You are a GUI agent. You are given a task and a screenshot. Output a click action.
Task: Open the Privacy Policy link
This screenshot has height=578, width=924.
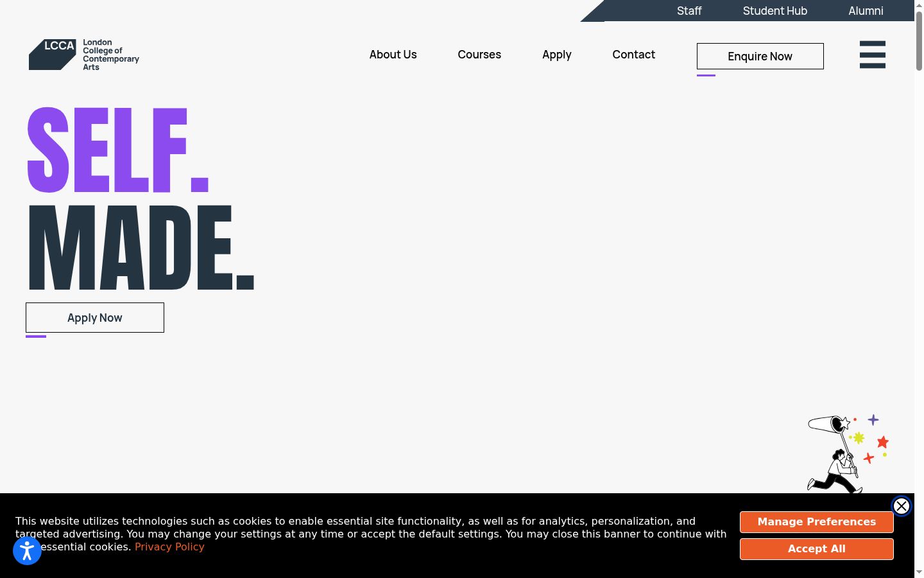(x=169, y=547)
